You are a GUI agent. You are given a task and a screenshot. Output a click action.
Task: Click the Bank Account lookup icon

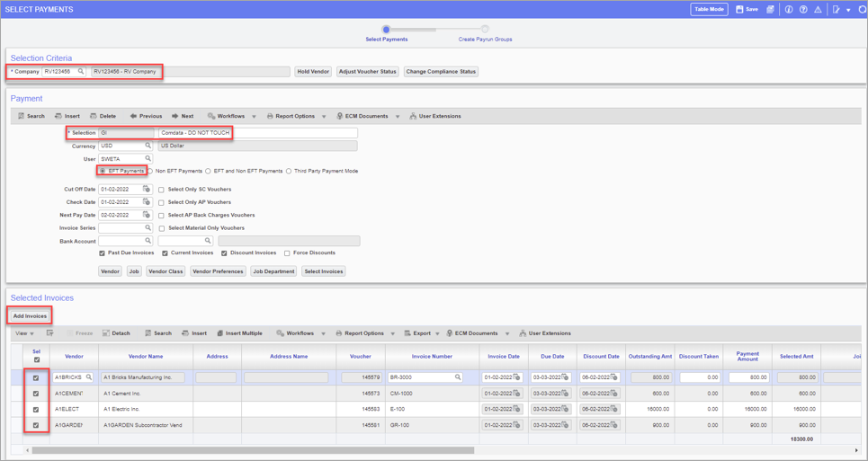pyautogui.click(x=148, y=241)
